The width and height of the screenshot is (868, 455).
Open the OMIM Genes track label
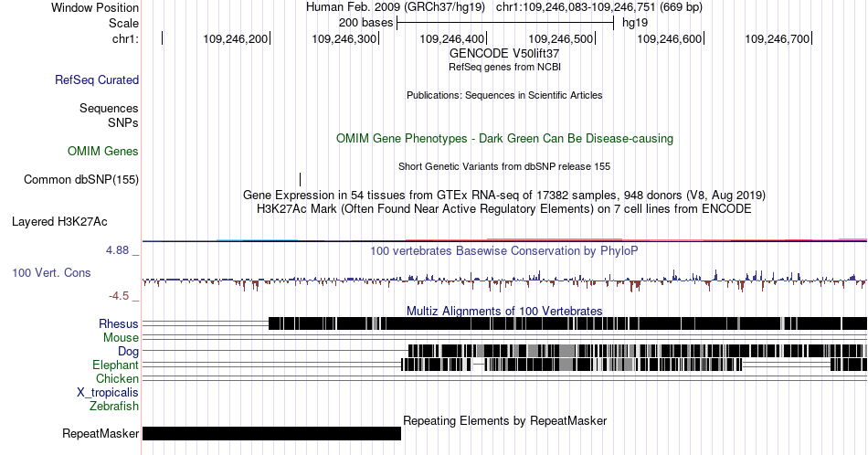(103, 151)
